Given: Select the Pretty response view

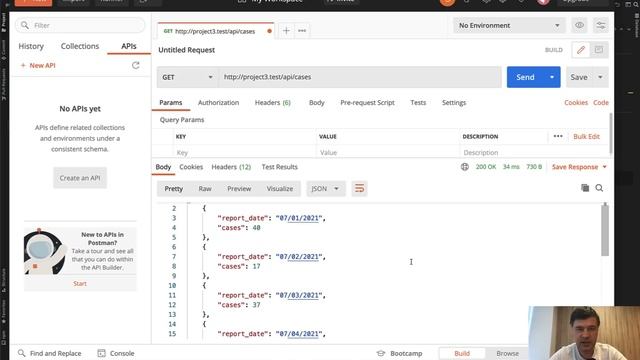Looking at the screenshot, I should pyautogui.click(x=173, y=189).
